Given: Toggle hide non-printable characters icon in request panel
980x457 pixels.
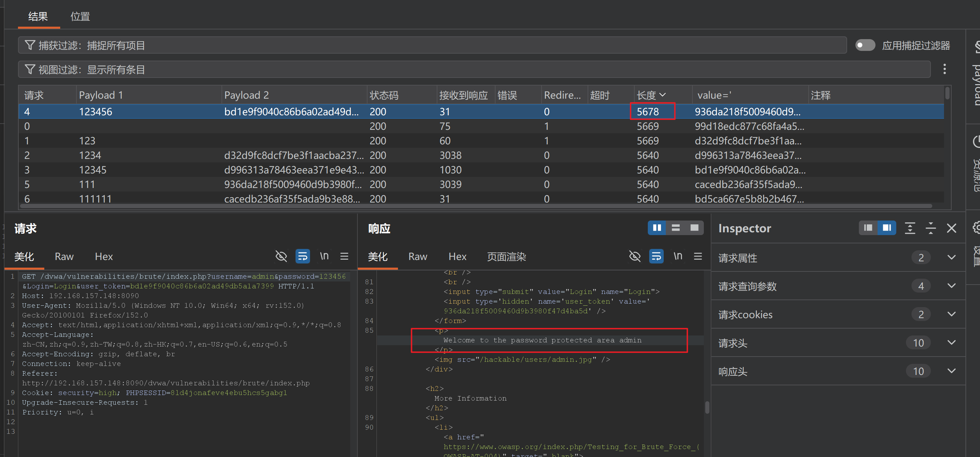Looking at the screenshot, I should coord(281,256).
